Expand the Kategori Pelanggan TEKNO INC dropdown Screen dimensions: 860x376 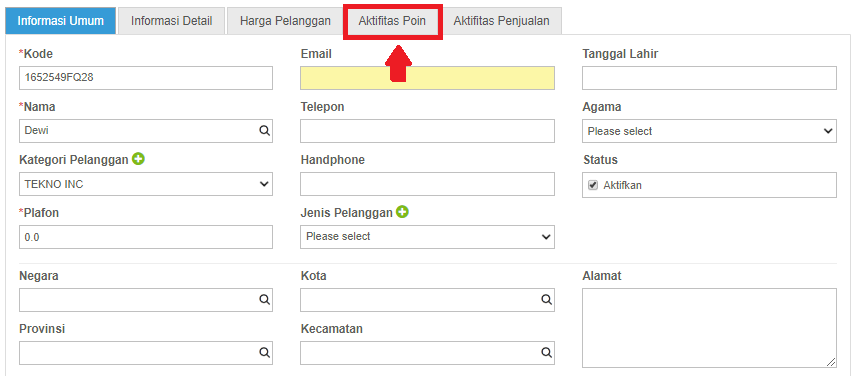[x=146, y=184]
